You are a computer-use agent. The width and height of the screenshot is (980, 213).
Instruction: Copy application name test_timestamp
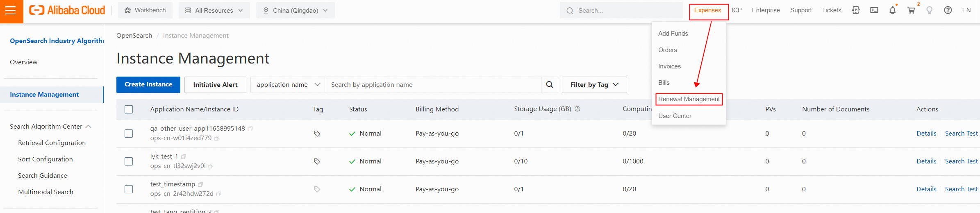(200, 184)
